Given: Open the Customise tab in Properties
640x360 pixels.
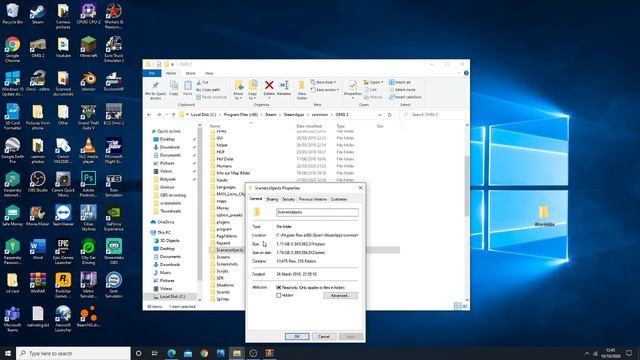Looking at the screenshot, I should coord(339,199).
